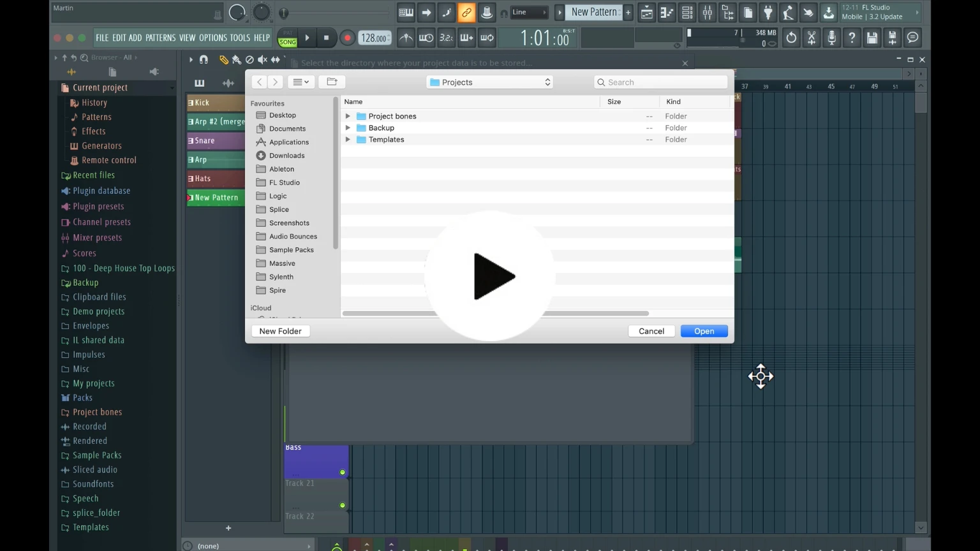Screen dimensions: 980x551
Task: Click the new folder icon in dialog toolbar
Action: click(x=332, y=82)
